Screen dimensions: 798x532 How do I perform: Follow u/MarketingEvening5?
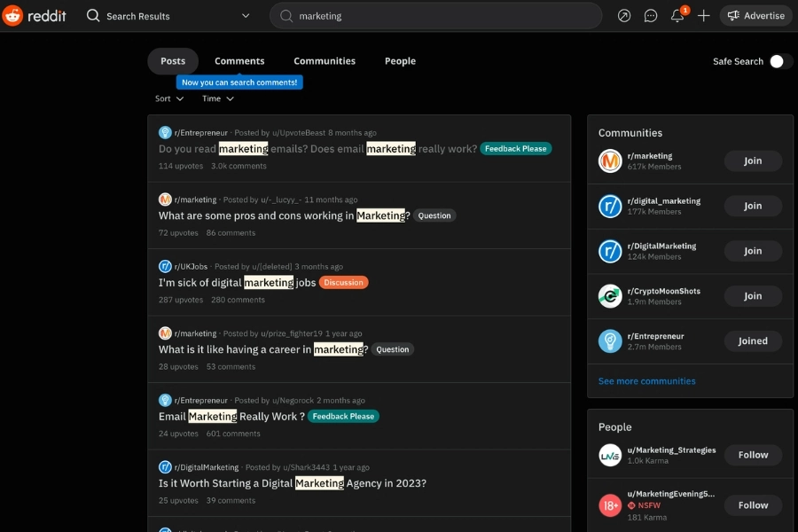[x=753, y=505]
